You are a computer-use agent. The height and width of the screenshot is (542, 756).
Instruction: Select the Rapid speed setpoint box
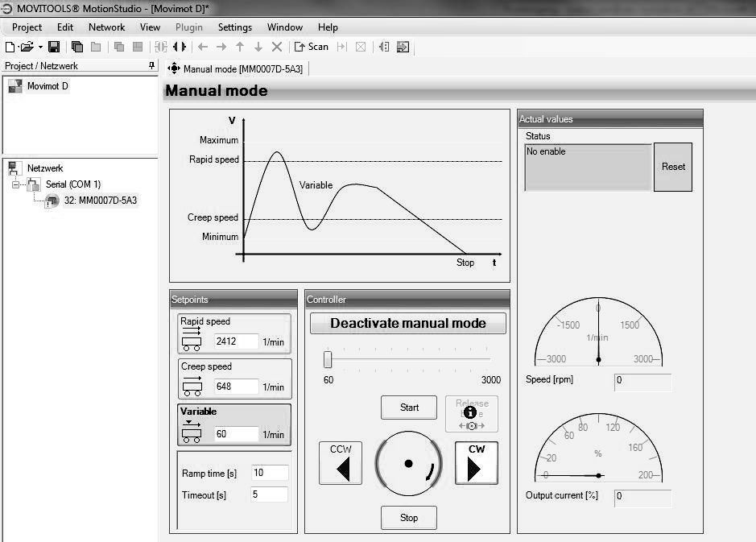tap(234, 333)
